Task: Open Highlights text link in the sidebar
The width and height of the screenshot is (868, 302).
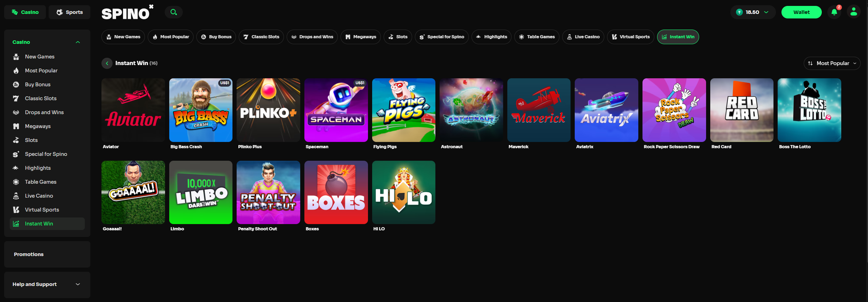Action: 38,168
